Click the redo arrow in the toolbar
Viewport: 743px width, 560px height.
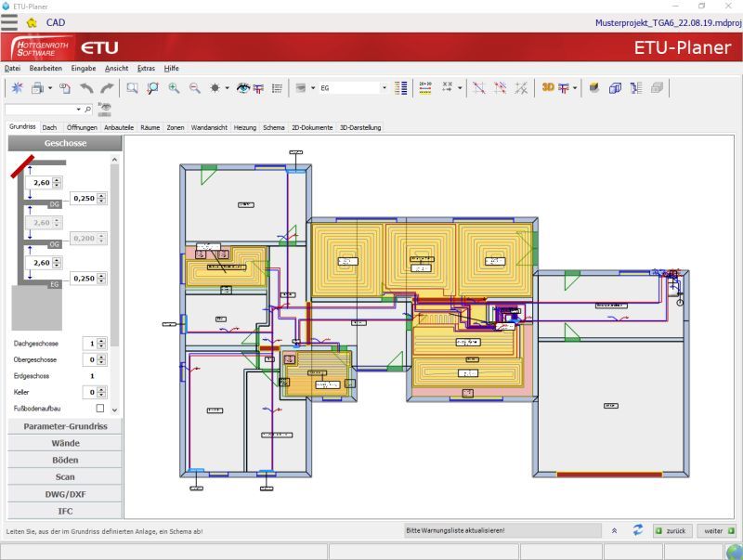click(107, 87)
